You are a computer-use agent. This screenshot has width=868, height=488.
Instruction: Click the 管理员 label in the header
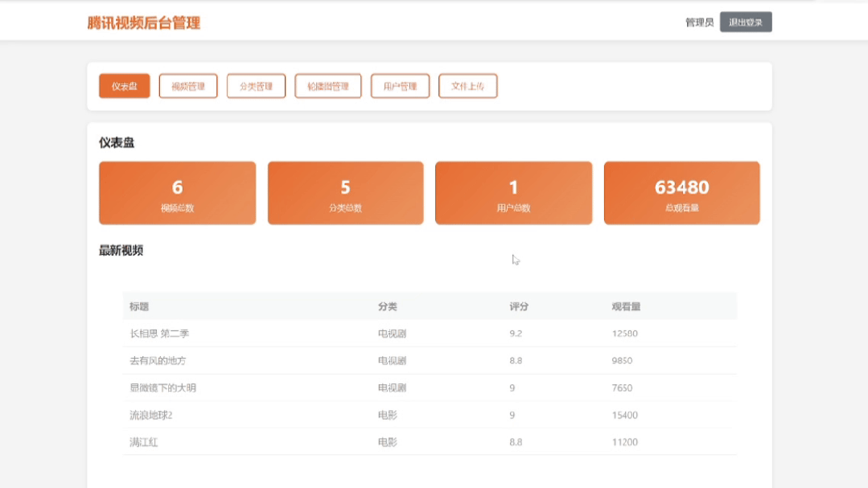(697, 22)
